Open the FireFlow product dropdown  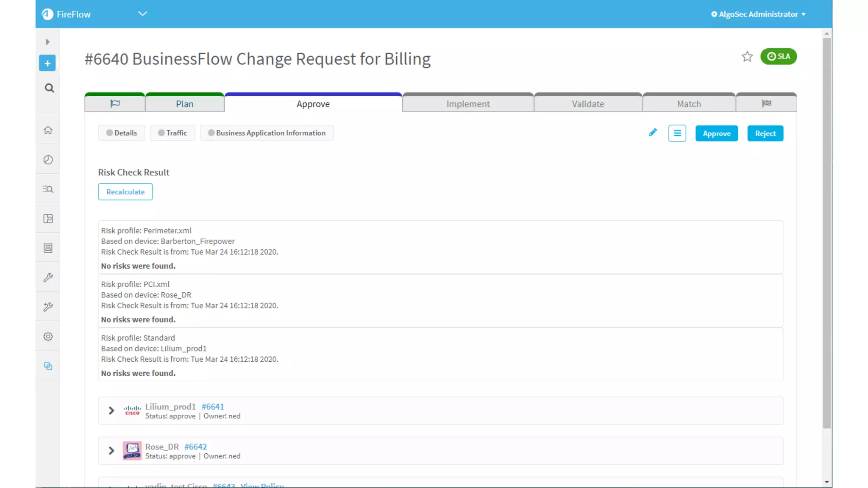click(x=142, y=14)
